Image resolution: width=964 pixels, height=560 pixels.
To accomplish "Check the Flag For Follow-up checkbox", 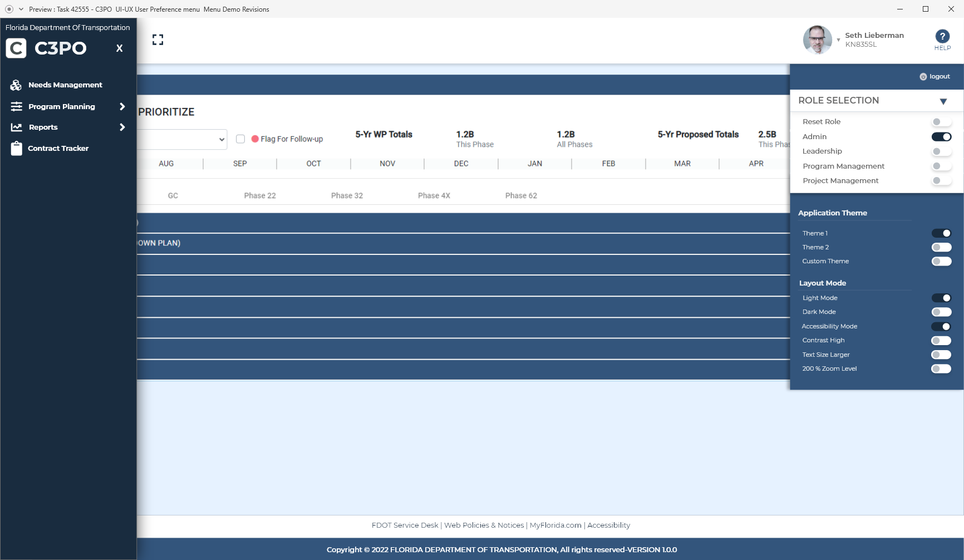I will [x=240, y=139].
